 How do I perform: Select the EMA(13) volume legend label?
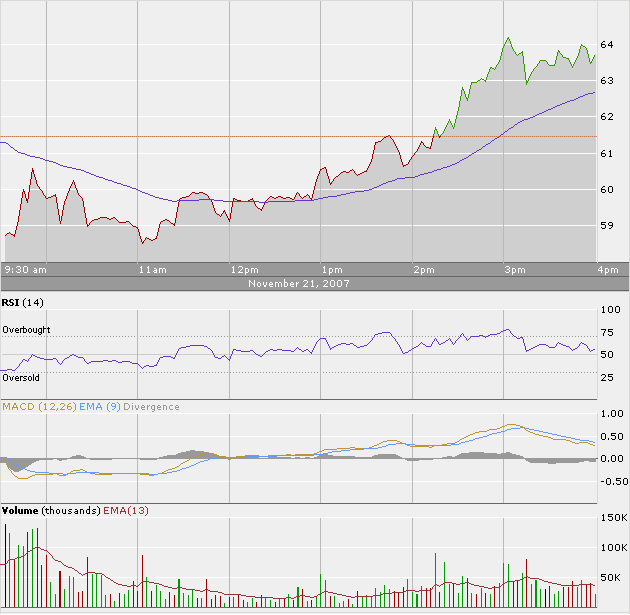(123, 510)
